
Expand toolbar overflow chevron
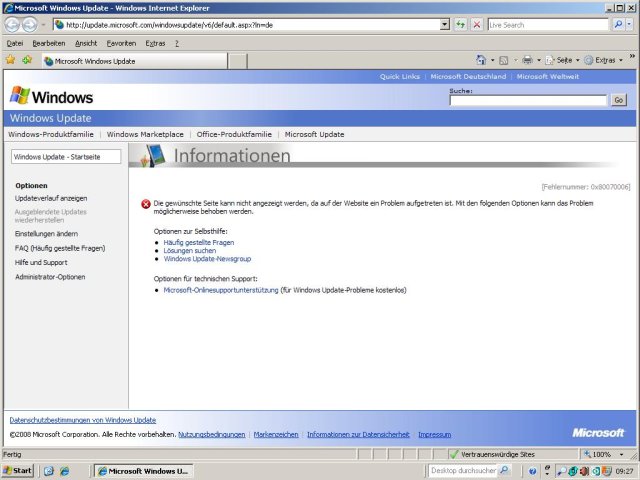(x=632, y=56)
